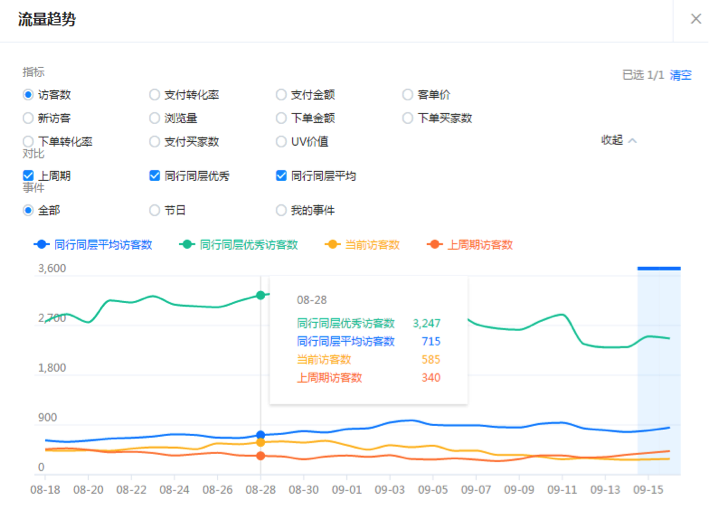
Task: Toggle 同行同层平均访客数 legend series
Action: [x=95, y=244]
